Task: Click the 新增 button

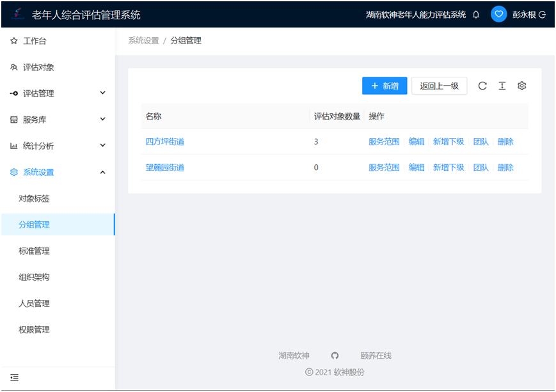Action: pos(385,86)
